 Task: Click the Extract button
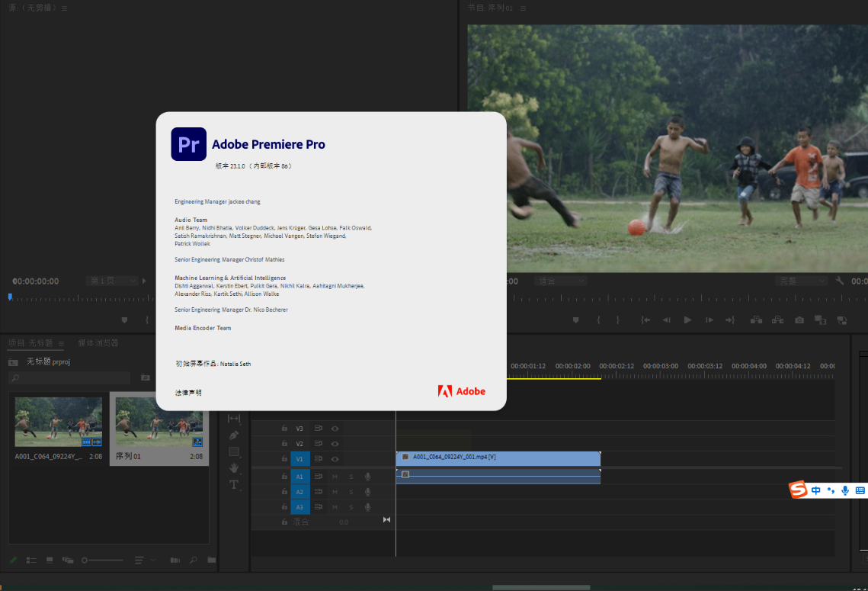tap(777, 320)
